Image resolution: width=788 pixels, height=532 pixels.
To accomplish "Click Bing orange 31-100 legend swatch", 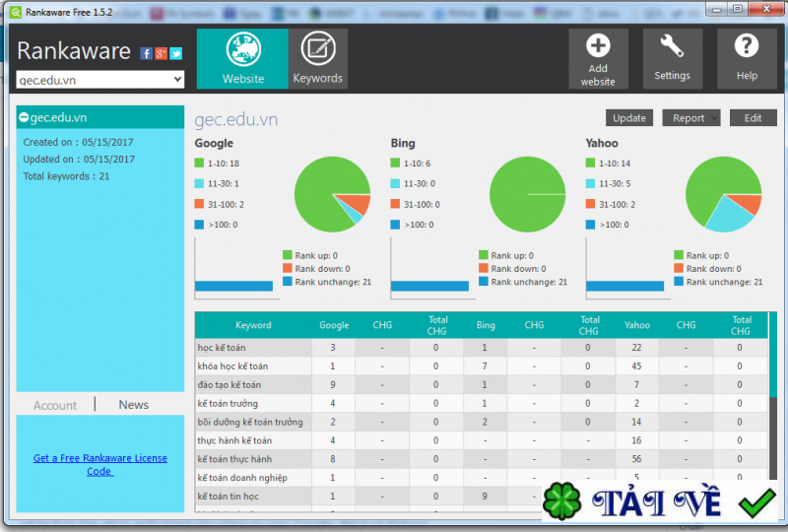I will (395, 204).
